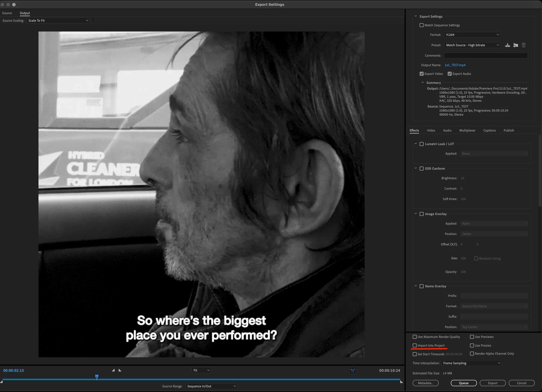Viewport: 542px width, 392px height.
Task: Enable the Image Overlay effect
Action: coord(422,214)
